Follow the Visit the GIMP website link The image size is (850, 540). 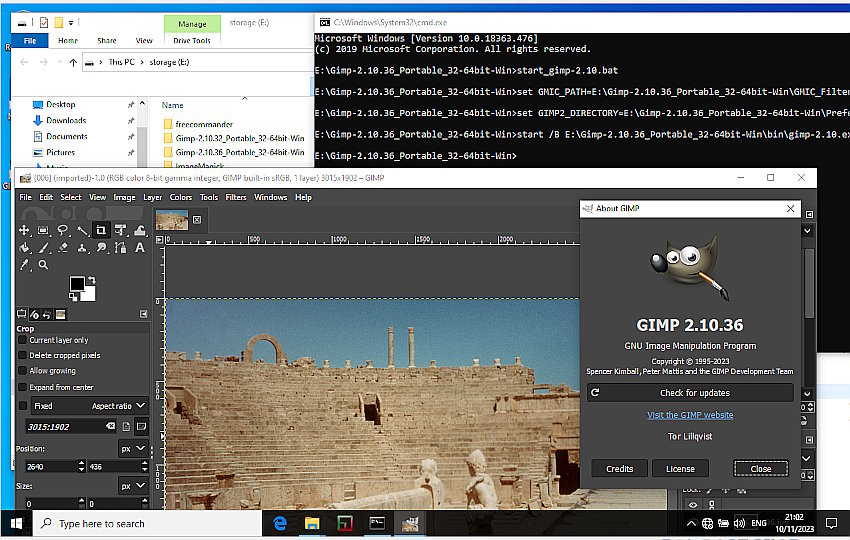(690, 415)
